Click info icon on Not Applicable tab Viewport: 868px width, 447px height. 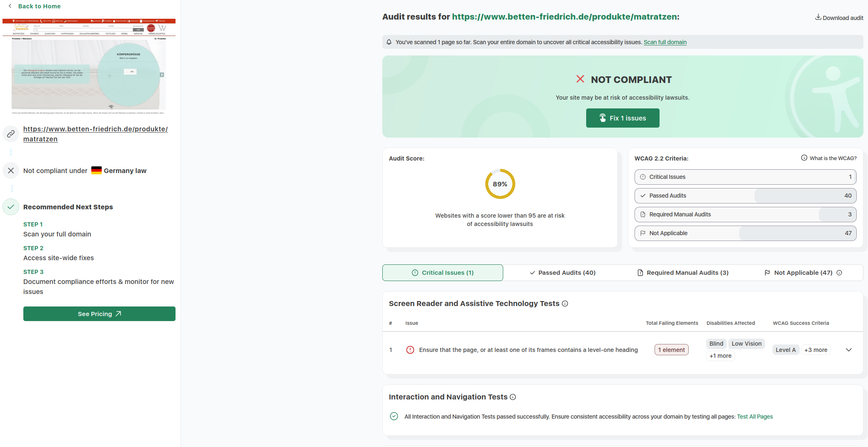[x=839, y=273]
